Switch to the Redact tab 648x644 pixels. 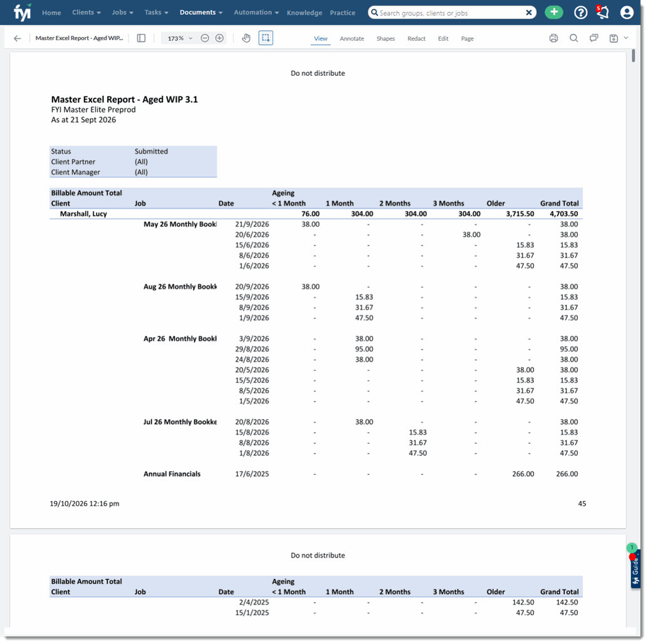(416, 38)
